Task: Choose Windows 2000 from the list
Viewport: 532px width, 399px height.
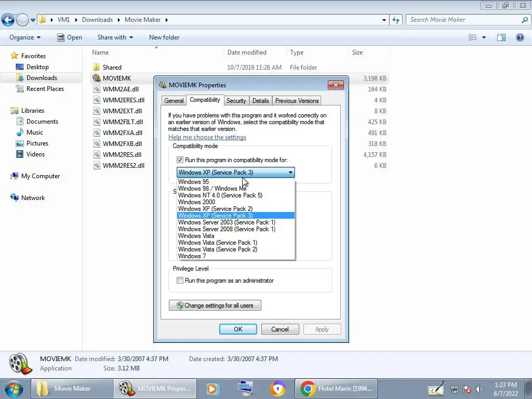Action: point(236,202)
